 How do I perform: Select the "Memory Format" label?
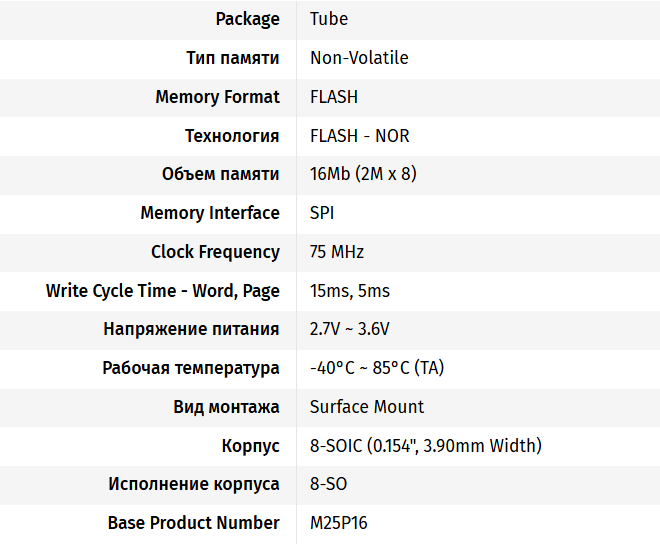click(x=217, y=97)
